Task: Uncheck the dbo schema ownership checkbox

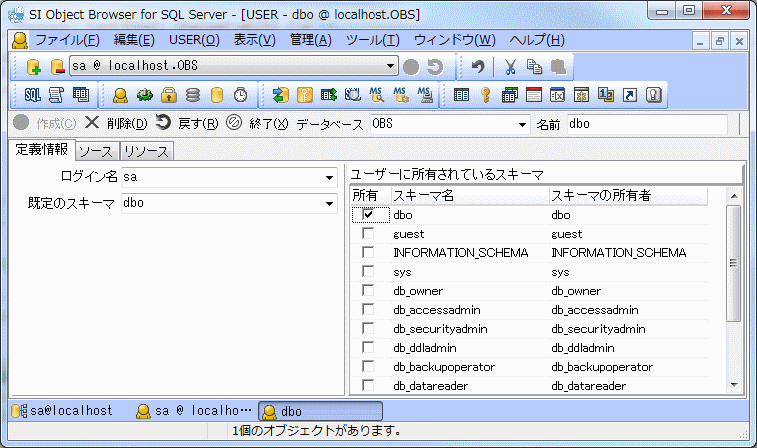Action: [368, 214]
